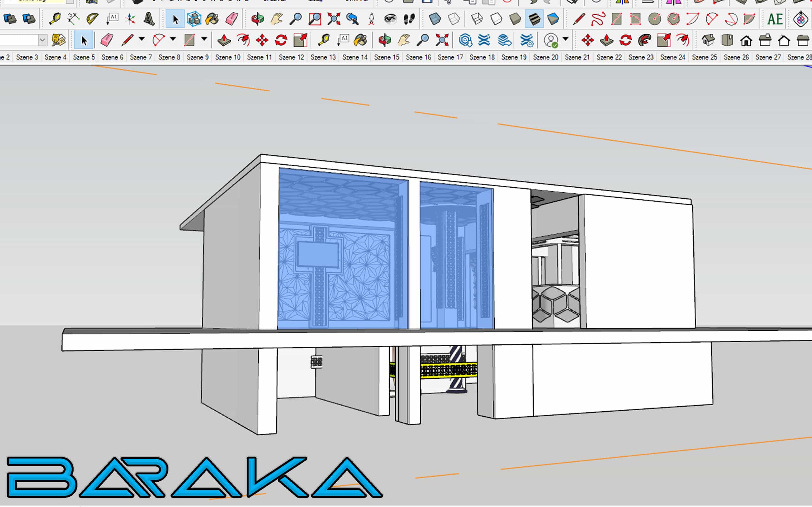The image size is (812, 507).
Task: Open the Szene 21 scene tab
Action: click(577, 57)
